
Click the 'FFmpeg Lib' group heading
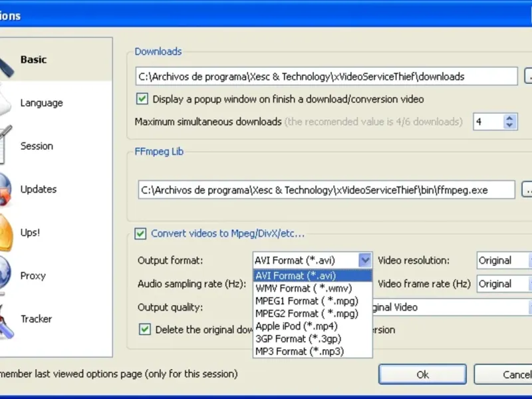coord(159,152)
